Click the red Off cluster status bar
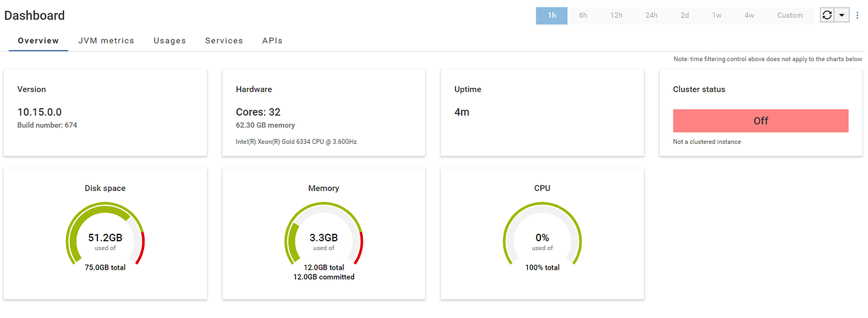868x318 pixels. click(760, 121)
